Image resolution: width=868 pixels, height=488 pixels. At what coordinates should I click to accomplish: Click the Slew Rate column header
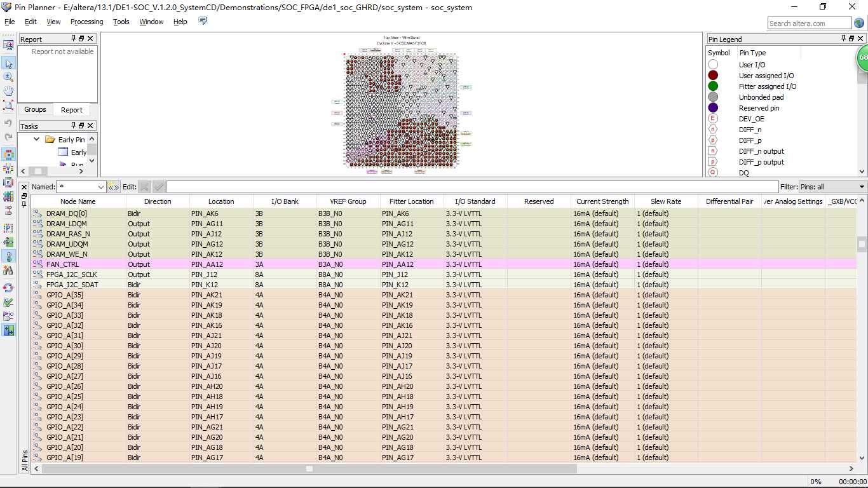coord(666,201)
